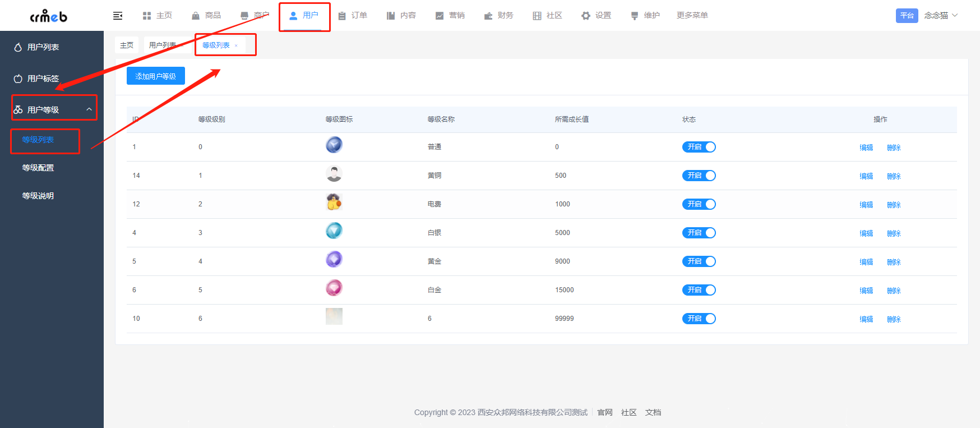Click the level 6 icon image

click(334, 316)
